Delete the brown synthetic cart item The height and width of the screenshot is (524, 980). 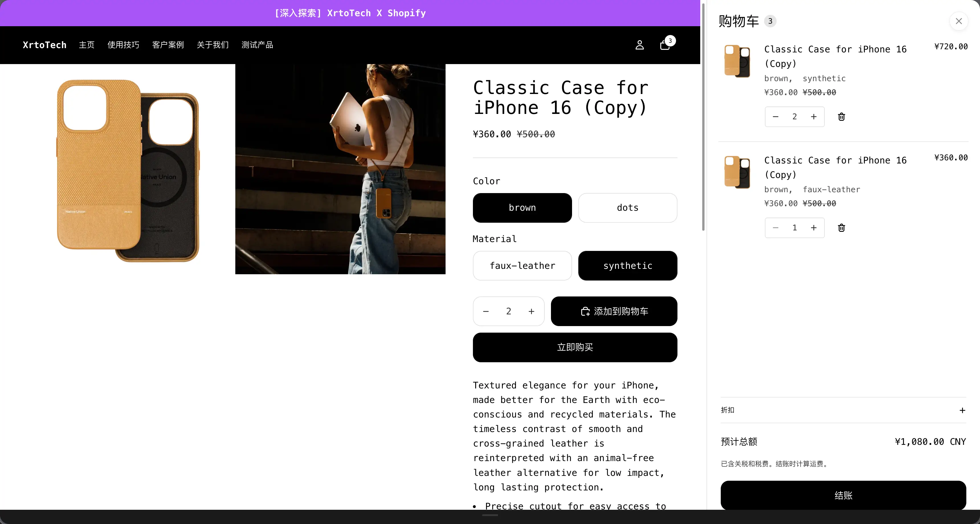pos(842,117)
